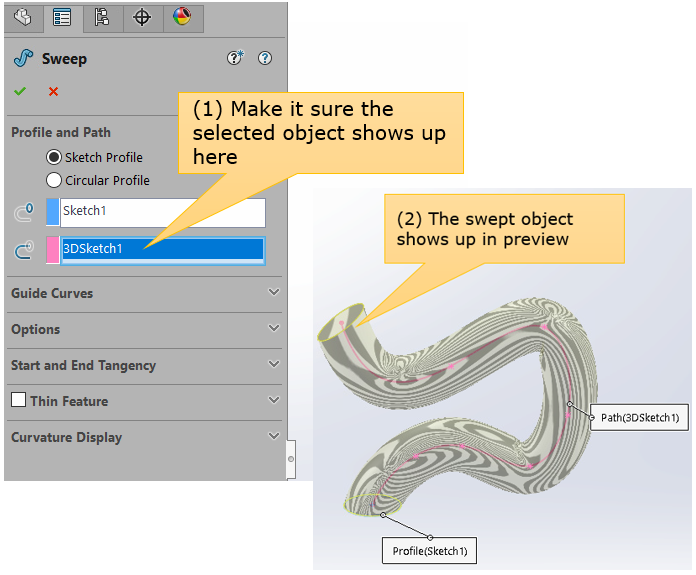Screen dimensions: 696x575
Task: Open the DimXpertManager crosshair tab
Action: pyautogui.click(x=142, y=18)
